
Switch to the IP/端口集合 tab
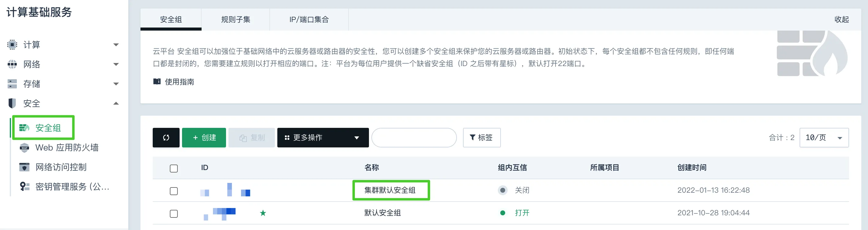(309, 20)
